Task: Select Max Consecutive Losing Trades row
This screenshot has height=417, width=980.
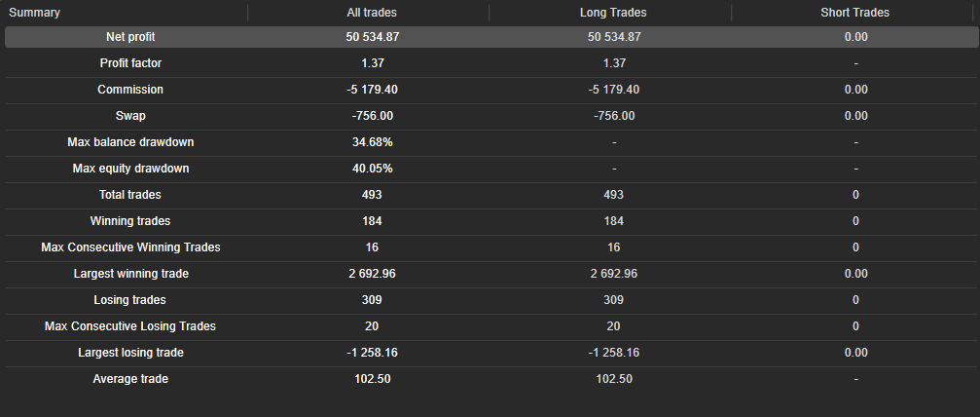Action: click(x=130, y=326)
